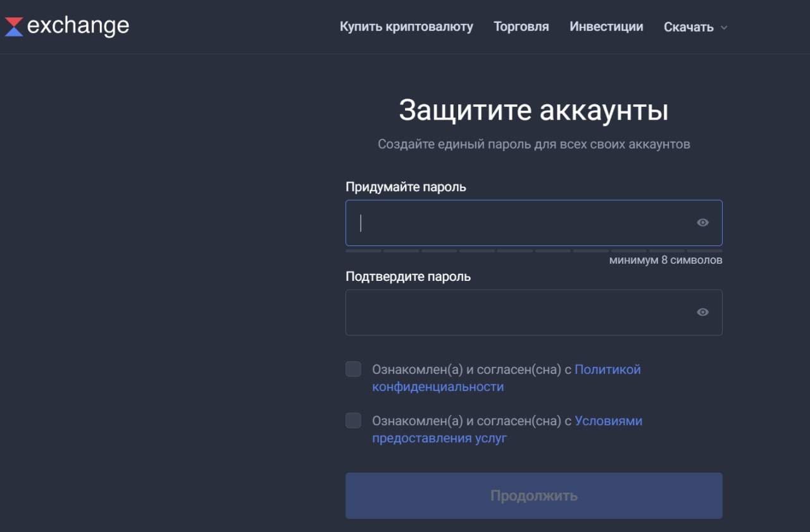This screenshot has width=810, height=532.
Task: Expand the Скачать dropdown
Action: point(695,27)
